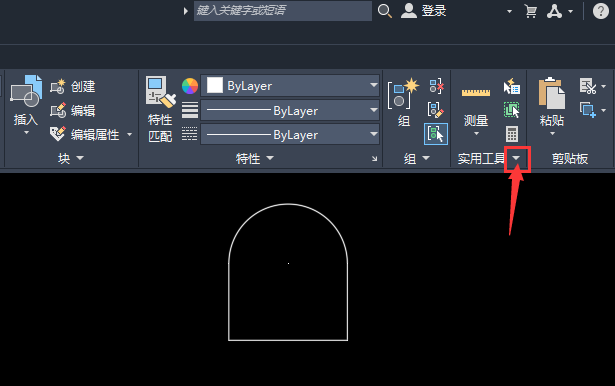Click the 登录 sign-in button
This screenshot has height=386, width=615.
click(x=424, y=11)
